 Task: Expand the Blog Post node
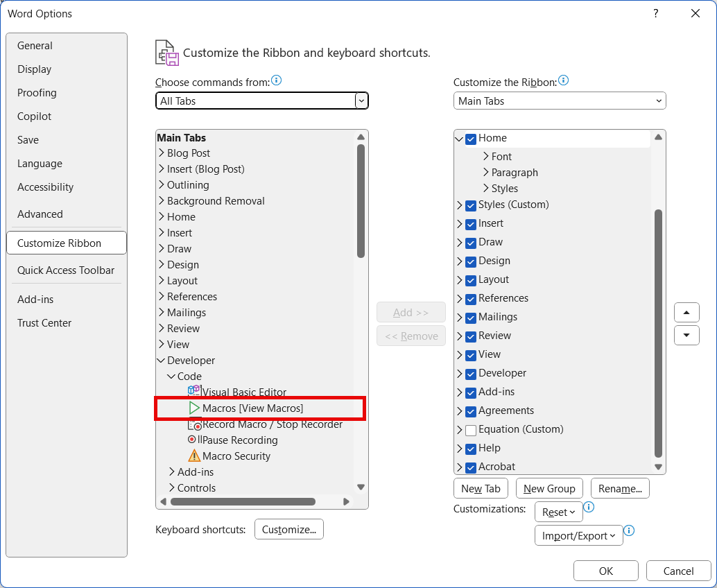click(x=161, y=153)
